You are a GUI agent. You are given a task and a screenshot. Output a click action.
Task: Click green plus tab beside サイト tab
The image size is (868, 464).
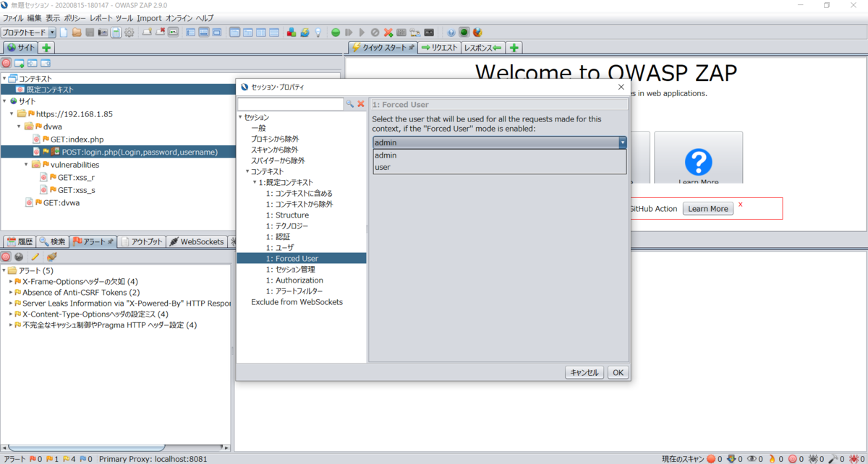coord(46,48)
